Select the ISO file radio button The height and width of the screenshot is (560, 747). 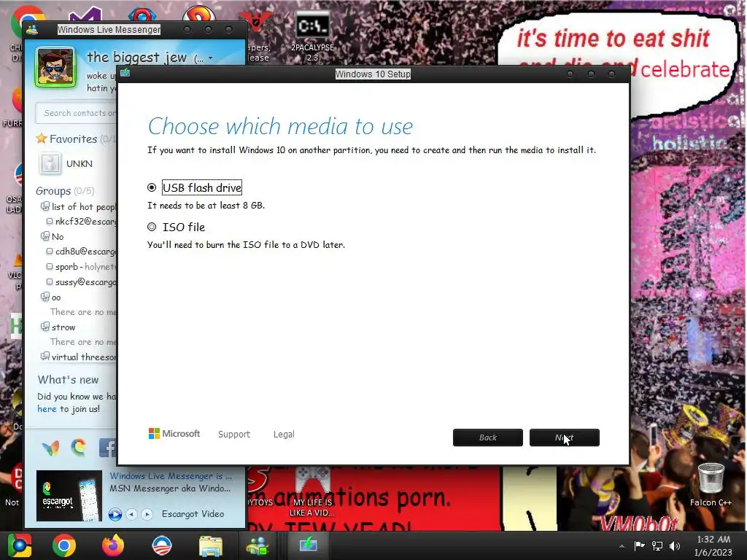click(152, 227)
